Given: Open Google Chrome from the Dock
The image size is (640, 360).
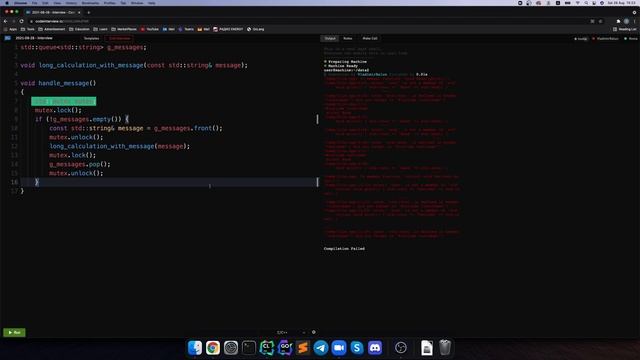Looking at the screenshot, I should tap(213, 348).
